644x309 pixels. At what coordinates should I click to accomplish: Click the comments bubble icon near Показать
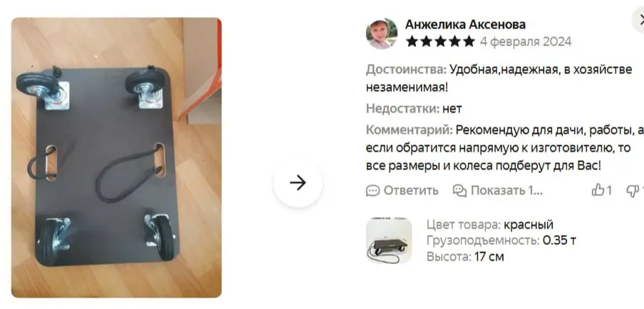(x=459, y=191)
